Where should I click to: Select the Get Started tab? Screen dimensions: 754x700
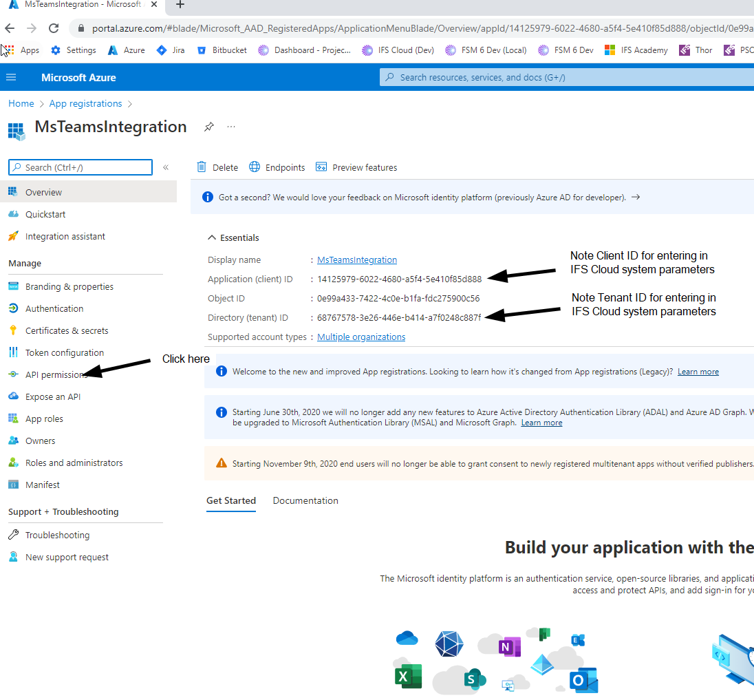(x=230, y=500)
